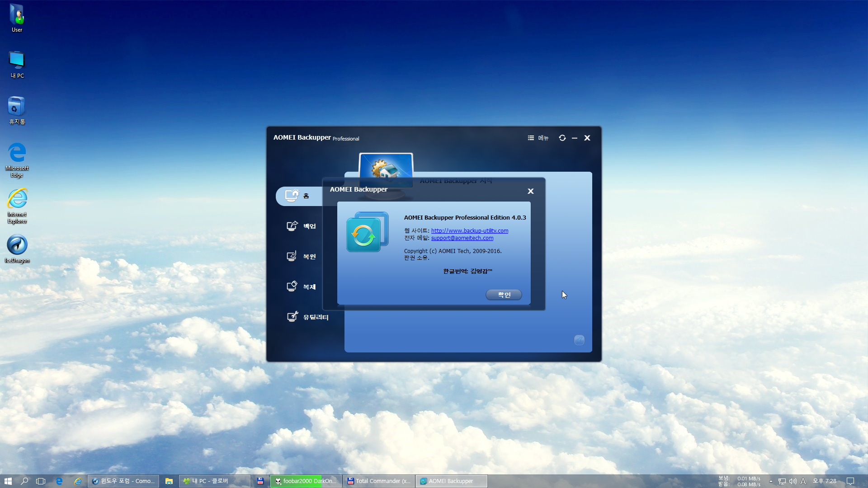Click support@aomeitech.com email link
Screen dimensions: 868x488
[462, 238]
